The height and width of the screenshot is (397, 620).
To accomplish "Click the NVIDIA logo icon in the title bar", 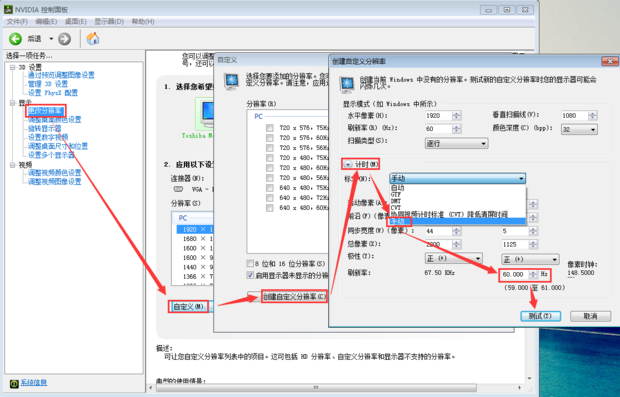I will click(8, 9).
